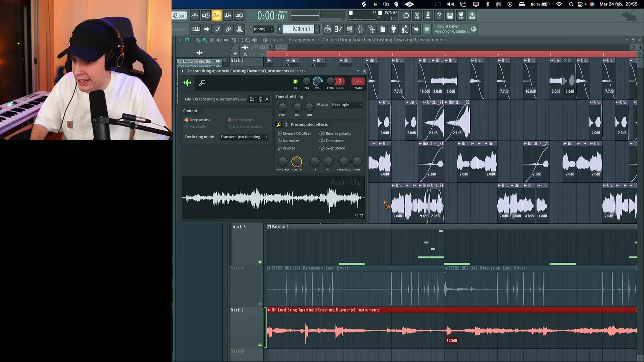Click the export/render download icon
Viewport: 644px width, 362px height.
tap(472, 15)
